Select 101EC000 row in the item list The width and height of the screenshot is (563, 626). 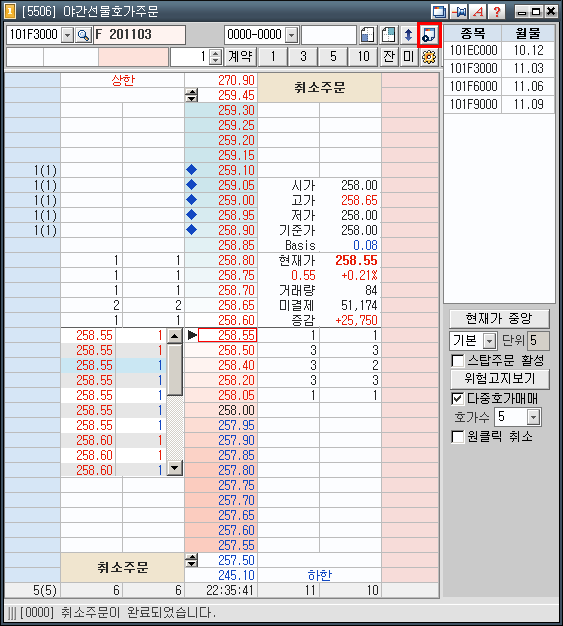click(499, 51)
